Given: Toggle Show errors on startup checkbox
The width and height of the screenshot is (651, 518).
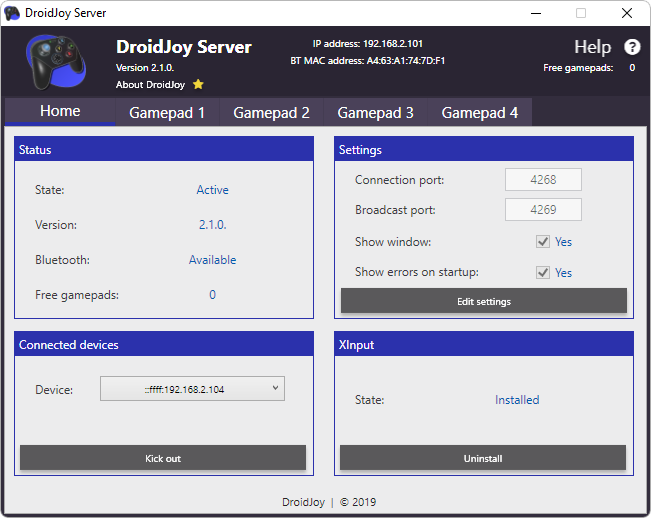Looking at the screenshot, I should point(543,272).
